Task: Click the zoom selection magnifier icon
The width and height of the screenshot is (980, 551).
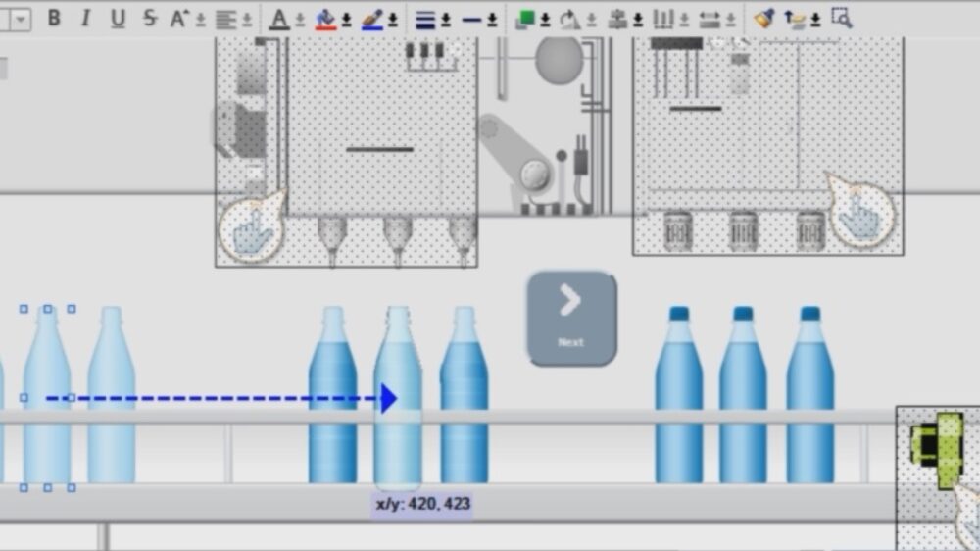Action: tap(842, 18)
